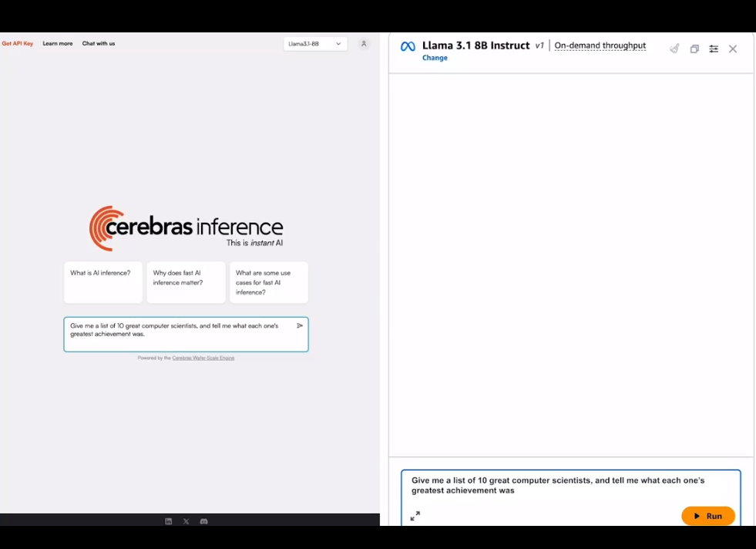
Task: Open the configuration sliders icon
Action: (714, 49)
